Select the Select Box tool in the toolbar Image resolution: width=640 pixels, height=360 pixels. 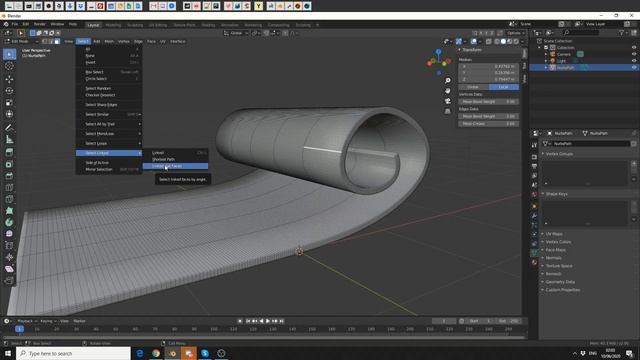(x=9, y=54)
